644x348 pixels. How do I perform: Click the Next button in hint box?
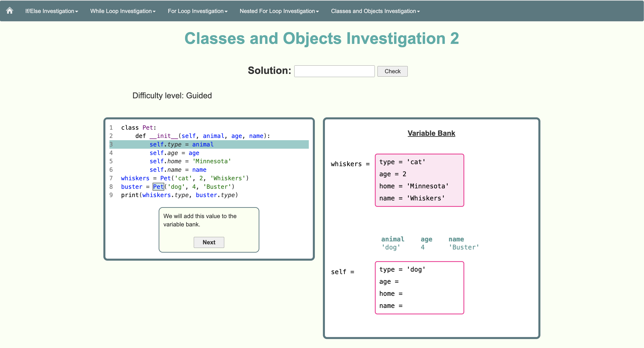(209, 242)
